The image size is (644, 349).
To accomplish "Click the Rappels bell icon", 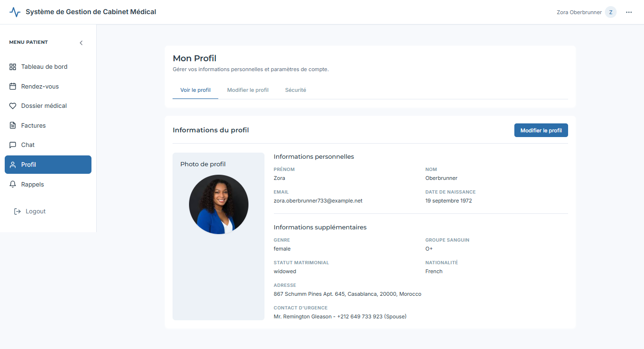I will pos(13,185).
